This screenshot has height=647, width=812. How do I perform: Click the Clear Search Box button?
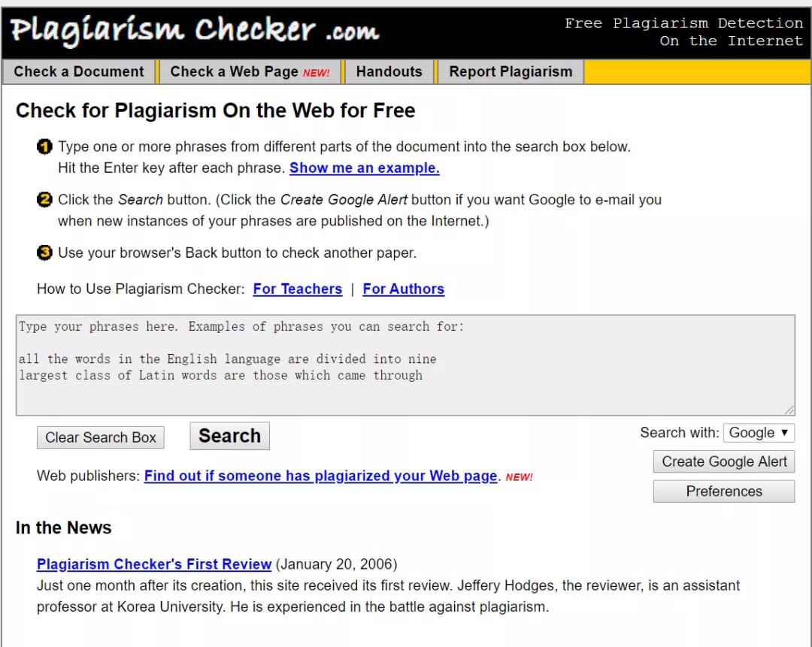[x=101, y=437]
